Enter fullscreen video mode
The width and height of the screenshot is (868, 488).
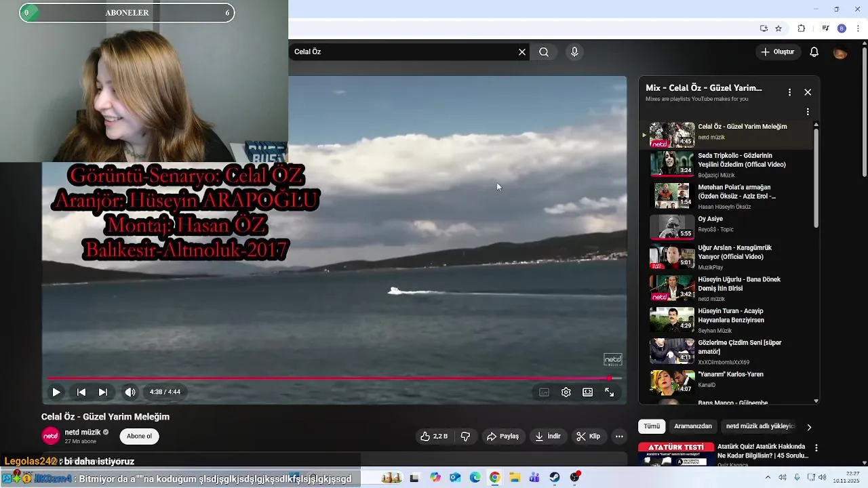610,392
